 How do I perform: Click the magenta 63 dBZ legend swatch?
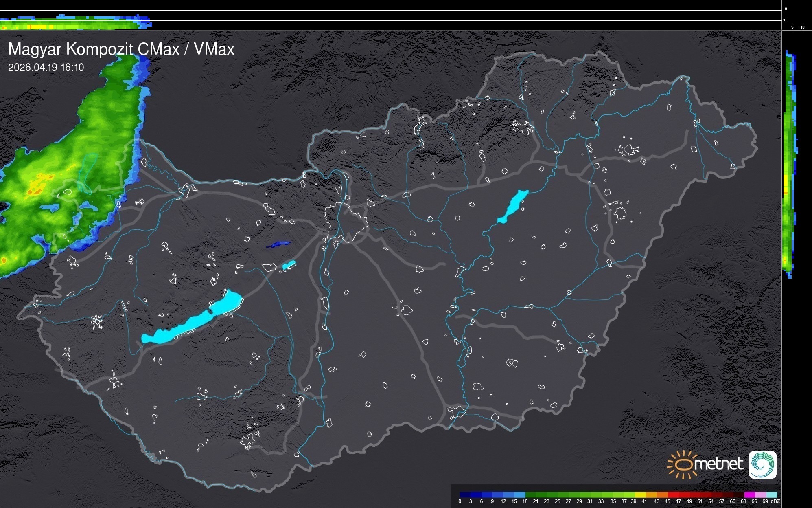pyautogui.click(x=749, y=495)
